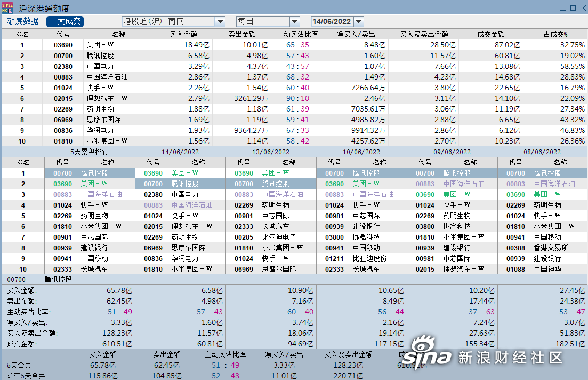This screenshot has width=588, height=380.
Task: Click the 08/06/2022 date column heading
Action: (x=542, y=152)
